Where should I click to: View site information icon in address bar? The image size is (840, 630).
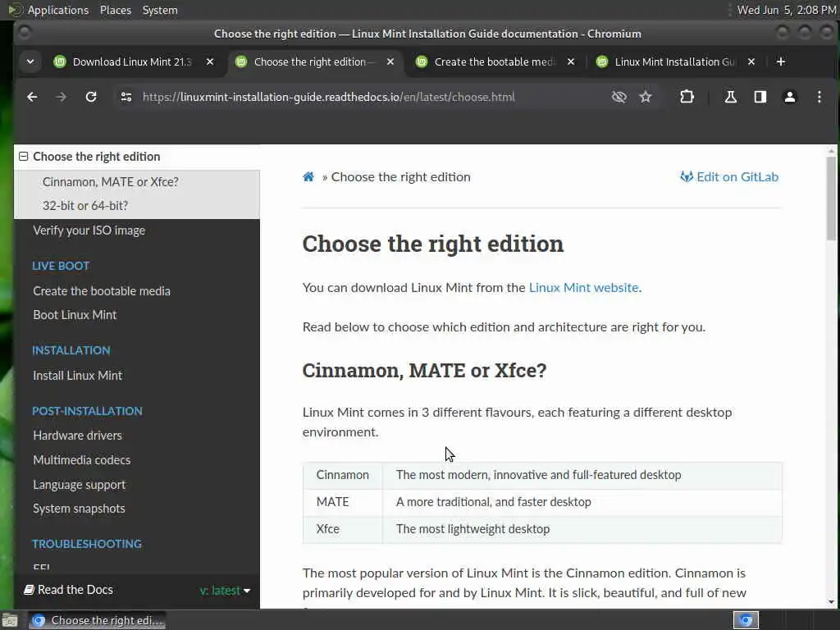click(126, 97)
